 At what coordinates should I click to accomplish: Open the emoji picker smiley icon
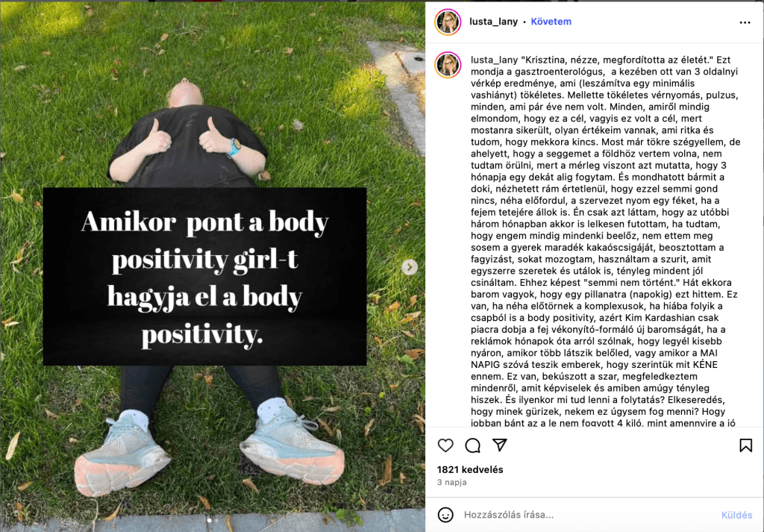[x=445, y=514]
